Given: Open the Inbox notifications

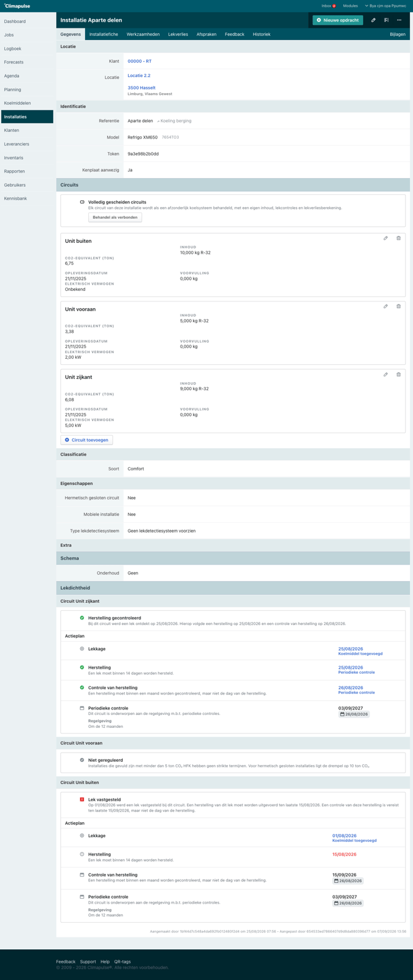Looking at the screenshot, I should click(329, 6).
